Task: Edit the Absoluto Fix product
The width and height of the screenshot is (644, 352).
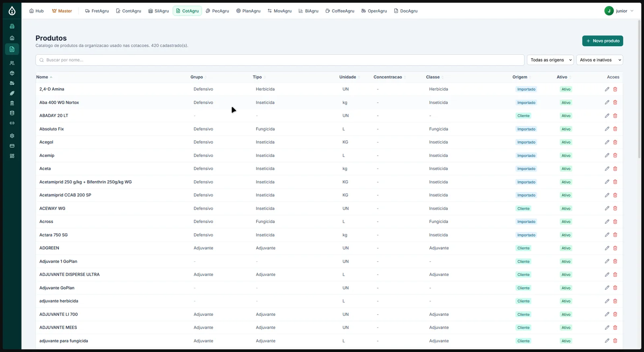Action: 607,129
